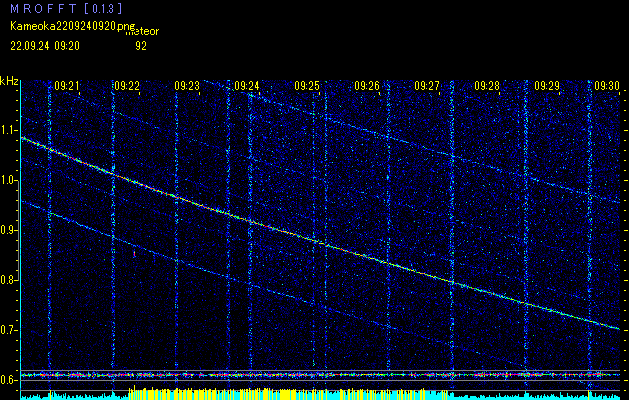Click the 09:21 time axis label

click(x=67, y=86)
